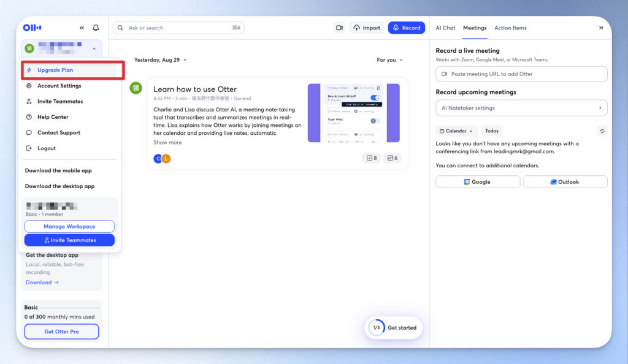This screenshot has width=628, height=364.
Task: Connect Outlook calendar
Action: point(565,181)
